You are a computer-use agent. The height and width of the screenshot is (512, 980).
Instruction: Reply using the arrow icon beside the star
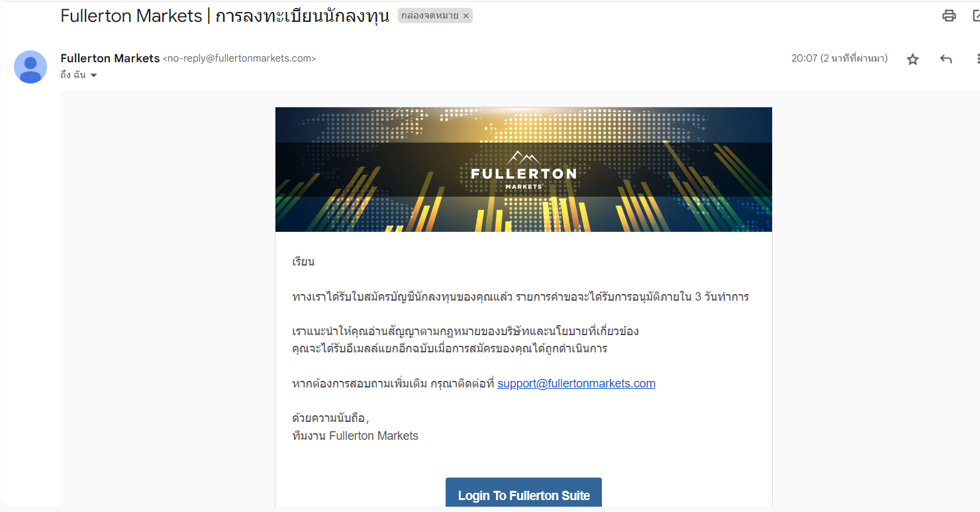point(946,59)
